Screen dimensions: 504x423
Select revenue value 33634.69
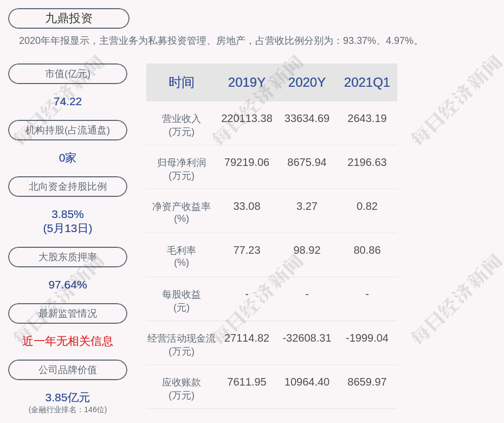(x=307, y=118)
